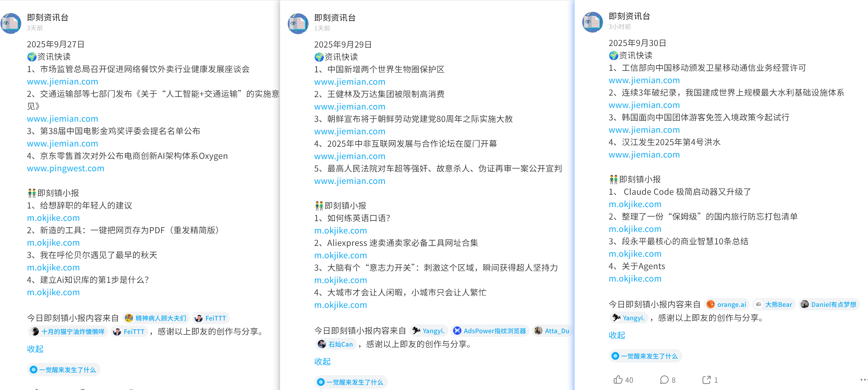
Task: Click the share icon with count 1
Action: [706, 380]
